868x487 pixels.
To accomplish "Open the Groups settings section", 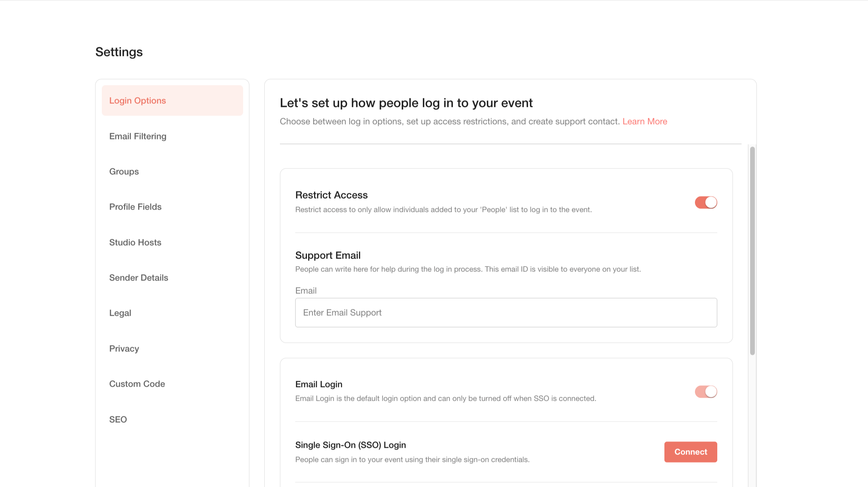I will tap(124, 171).
